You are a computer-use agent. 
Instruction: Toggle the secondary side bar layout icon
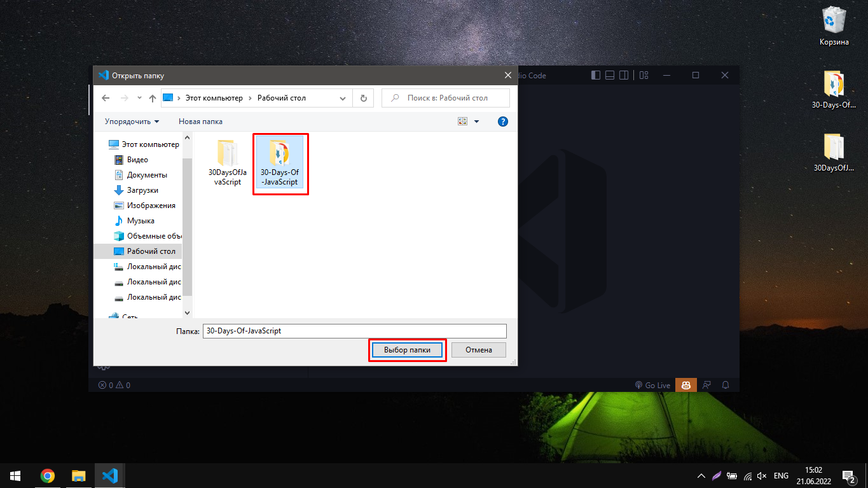tap(624, 75)
